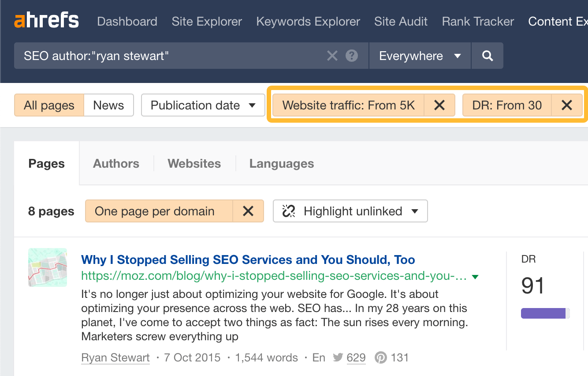Image resolution: width=588 pixels, height=376 pixels.
Task: Click the Pinterest icon showing 131 pins
Action: (380, 357)
